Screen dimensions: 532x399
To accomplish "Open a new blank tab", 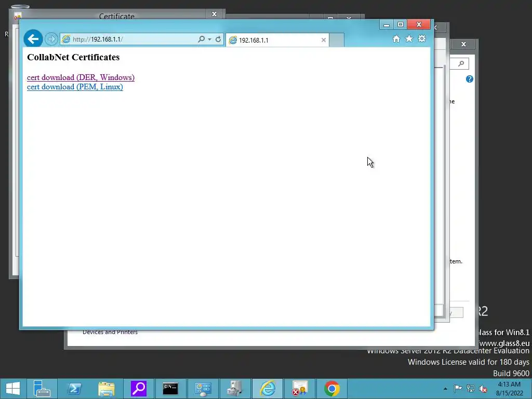I will pyautogui.click(x=337, y=40).
